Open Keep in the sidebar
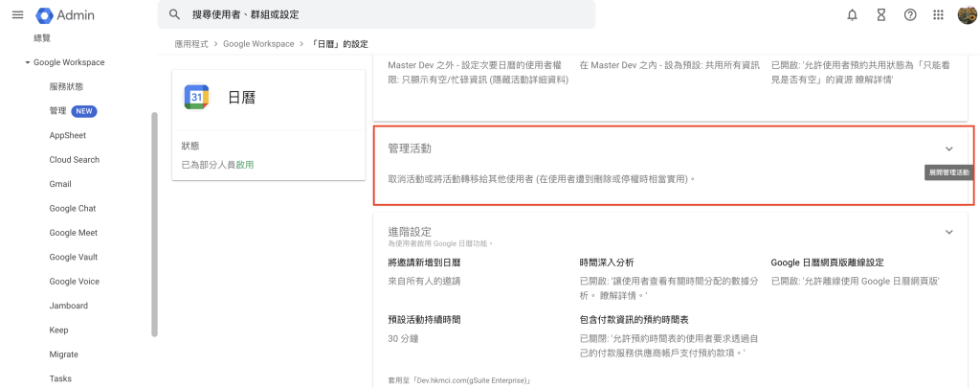Image resolution: width=980 pixels, height=388 pixels. click(58, 331)
